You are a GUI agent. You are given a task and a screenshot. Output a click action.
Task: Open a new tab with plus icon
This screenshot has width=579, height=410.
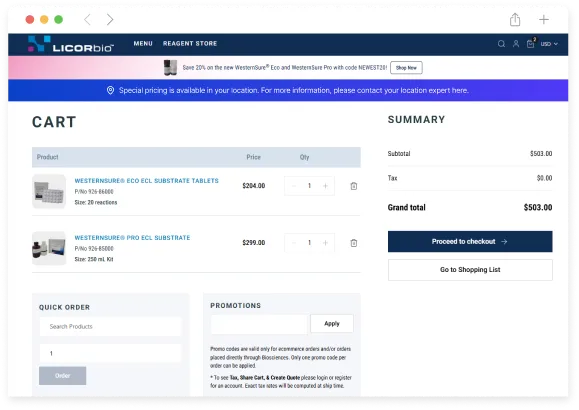(x=544, y=19)
